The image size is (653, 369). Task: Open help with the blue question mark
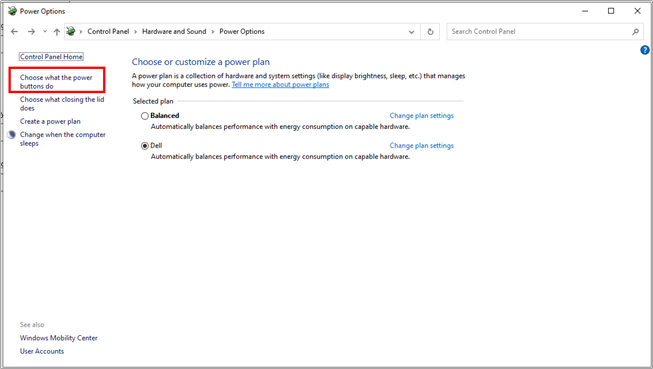coord(645,50)
